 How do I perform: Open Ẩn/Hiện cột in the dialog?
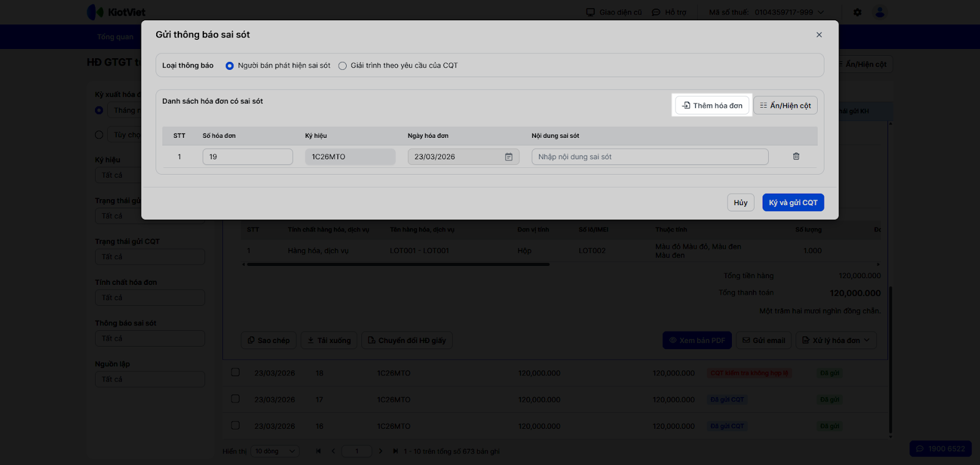click(785, 105)
